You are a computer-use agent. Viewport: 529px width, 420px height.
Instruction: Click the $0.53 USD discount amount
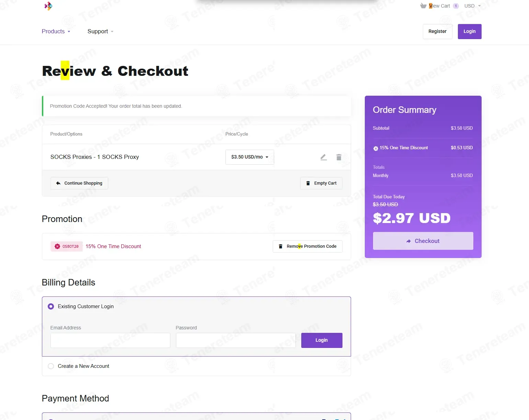click(462, 148)
